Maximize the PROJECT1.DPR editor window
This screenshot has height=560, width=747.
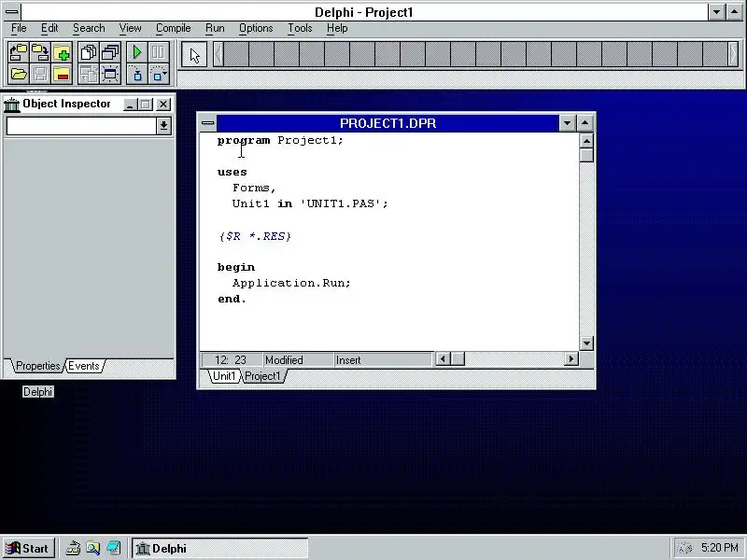(x=585, y=123)
